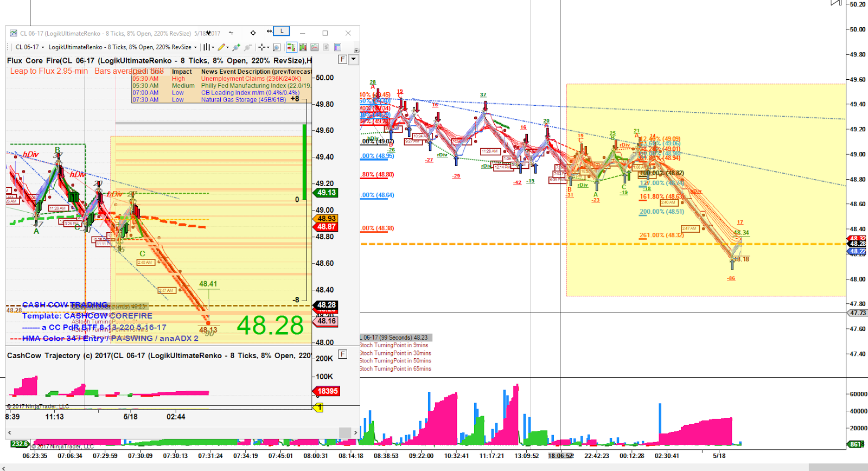Click the 80% (48.80) retracement label
This screenshot has height=471, width=868.
378,175
